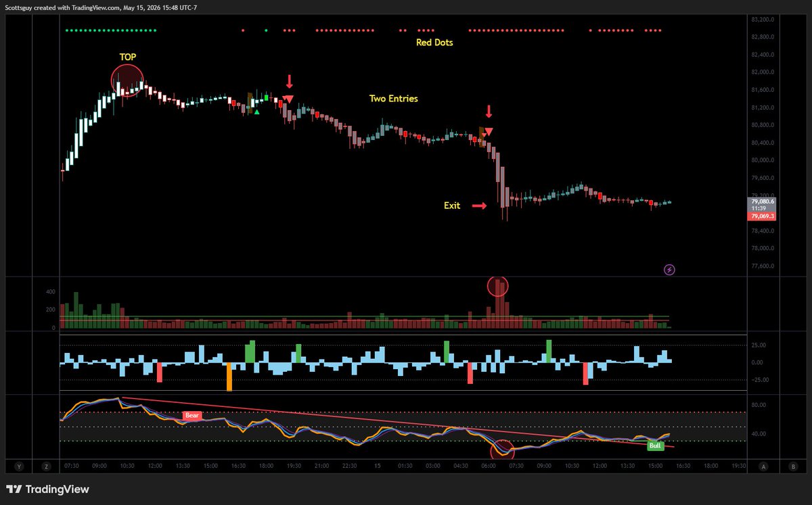Select the green Bull label on the oscillator
Image resolution: width=812 pixels, height=505 pixels.
[655, 446]
